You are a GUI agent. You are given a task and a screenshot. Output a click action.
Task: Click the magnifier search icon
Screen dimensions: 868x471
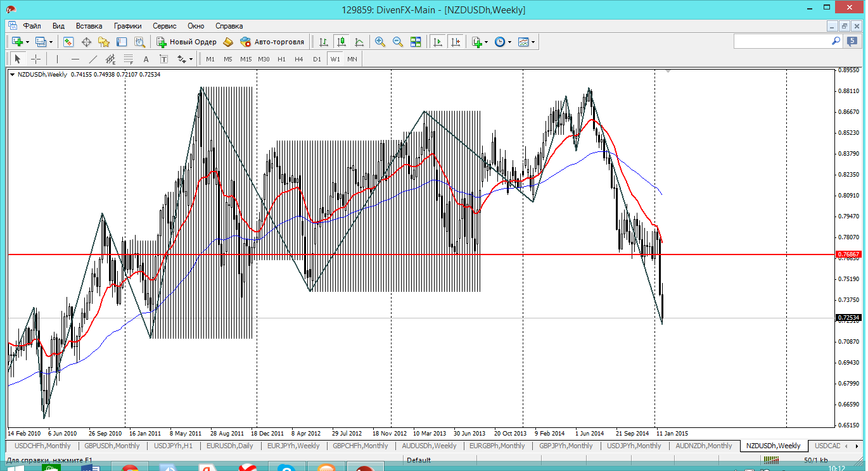(x=836, y=41)
